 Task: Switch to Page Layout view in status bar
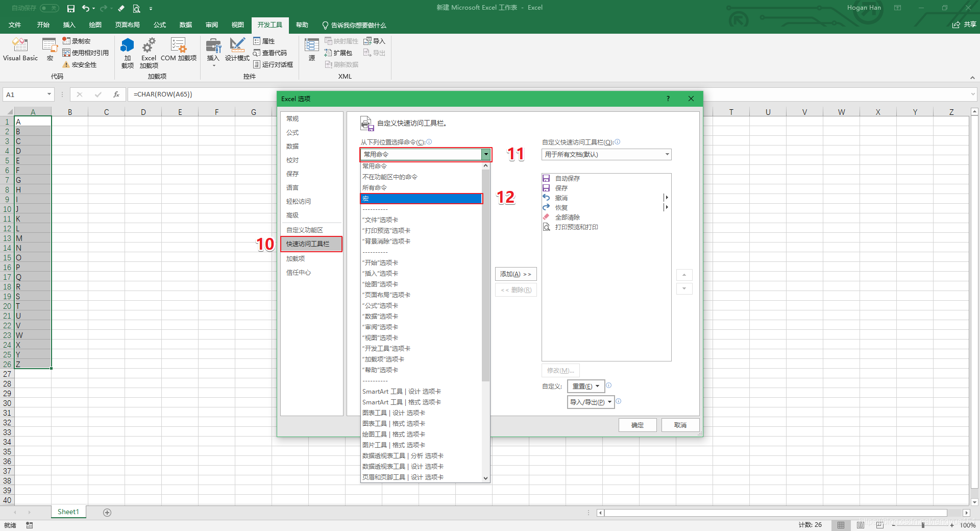pos(861,525)
